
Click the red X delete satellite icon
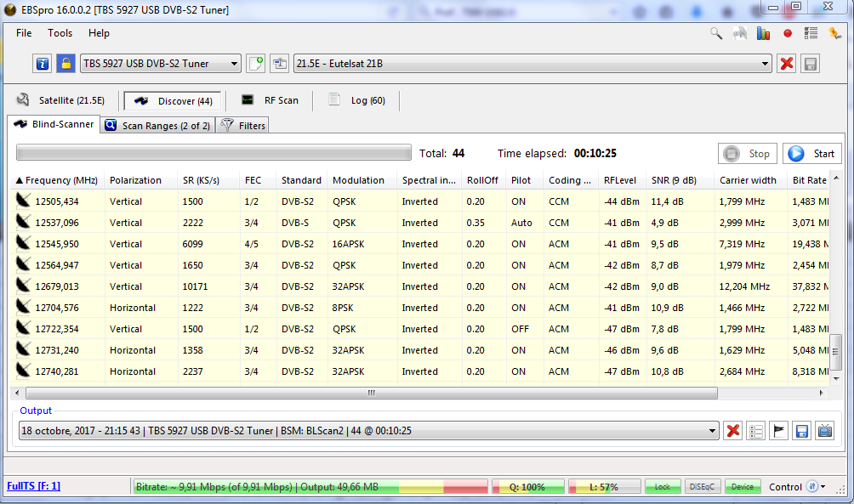coord(787,64)
